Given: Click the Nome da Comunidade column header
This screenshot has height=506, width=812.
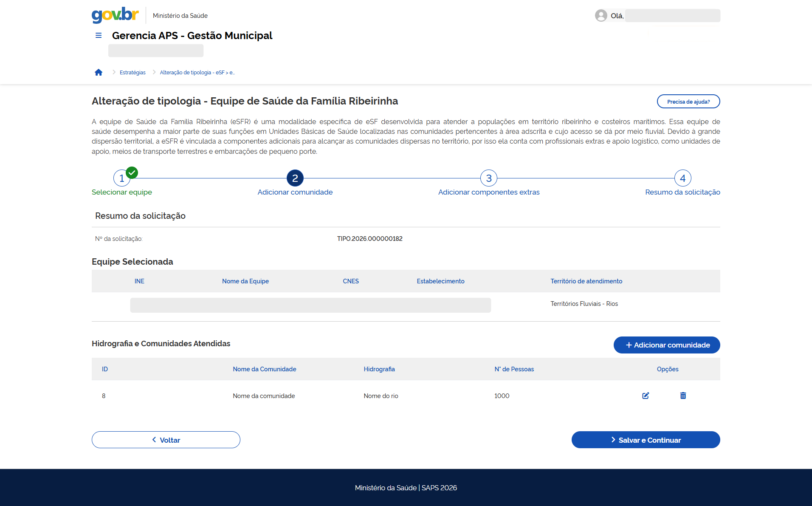Looking at the screenshot, I should tap(264, 369).
